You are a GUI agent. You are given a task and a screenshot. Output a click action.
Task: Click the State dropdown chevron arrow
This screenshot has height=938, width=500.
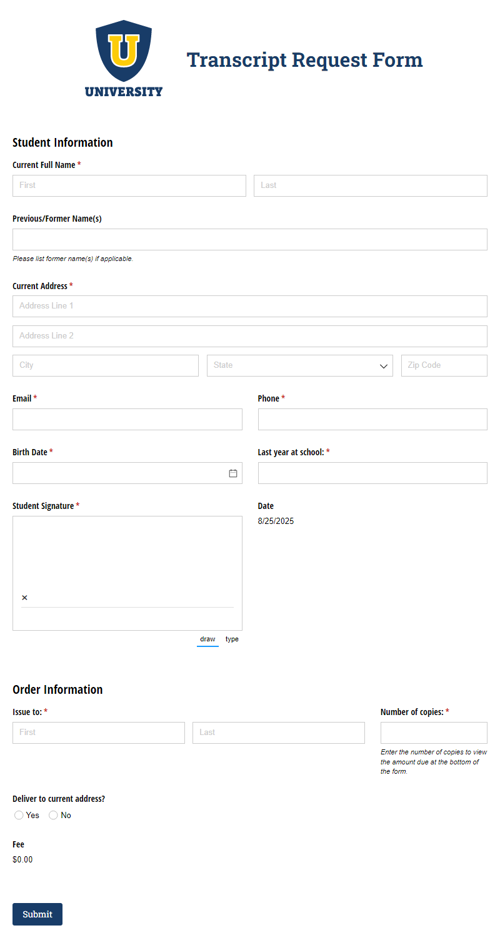coord(384,366)
